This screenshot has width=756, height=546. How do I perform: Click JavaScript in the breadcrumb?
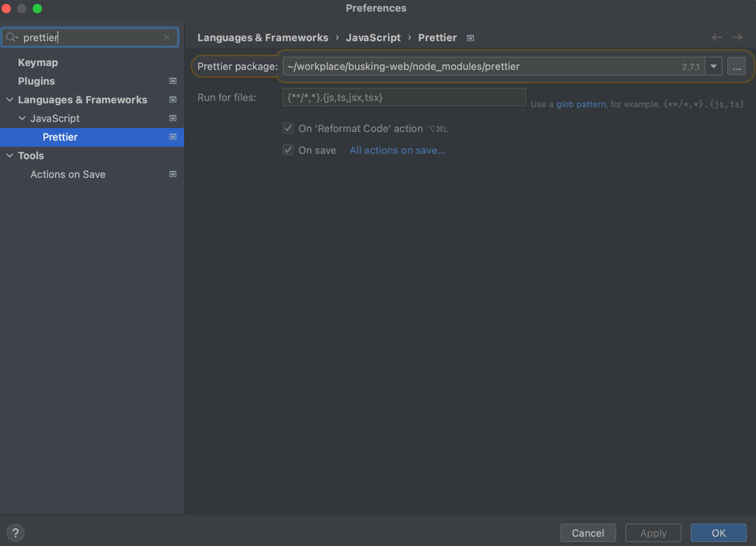pyautogui.click(x=373, y=38)
